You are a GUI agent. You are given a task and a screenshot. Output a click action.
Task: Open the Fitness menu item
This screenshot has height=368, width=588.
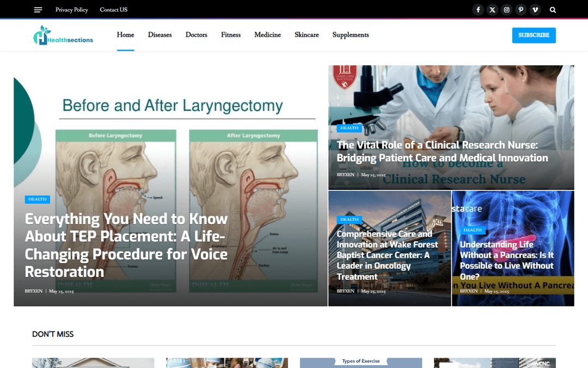[231, 35]
